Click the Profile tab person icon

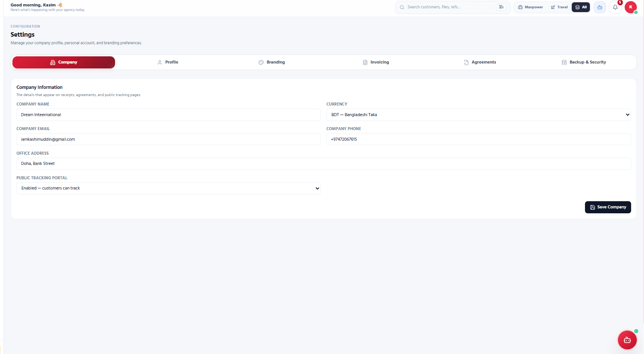160,62
